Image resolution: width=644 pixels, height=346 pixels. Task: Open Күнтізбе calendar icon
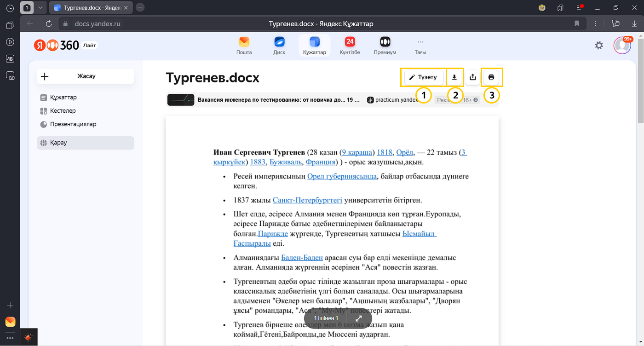pyautogui.click(x=350, y=46)
